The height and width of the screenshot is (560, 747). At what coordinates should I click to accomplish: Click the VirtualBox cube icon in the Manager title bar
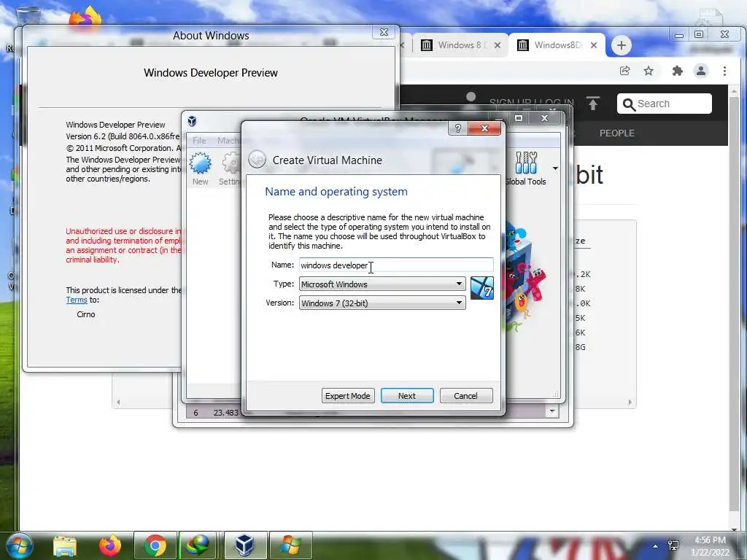coord(192,121)
